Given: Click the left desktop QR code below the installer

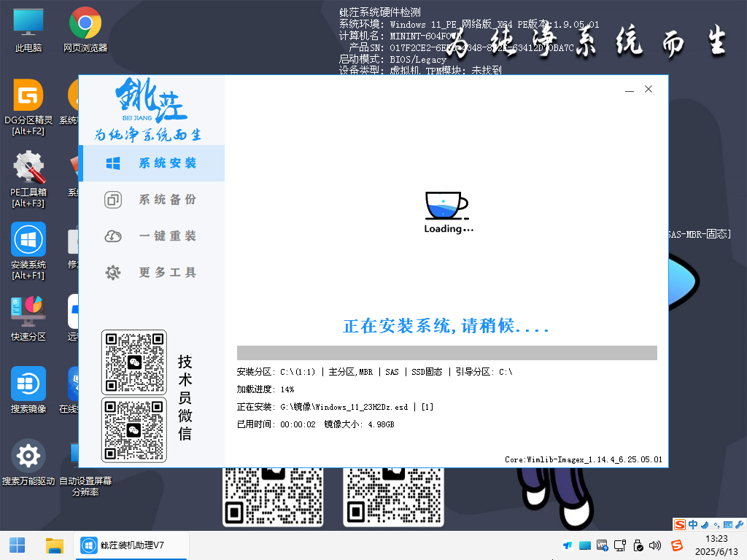Looking at the screenshot, I should [x=273, y=496].
